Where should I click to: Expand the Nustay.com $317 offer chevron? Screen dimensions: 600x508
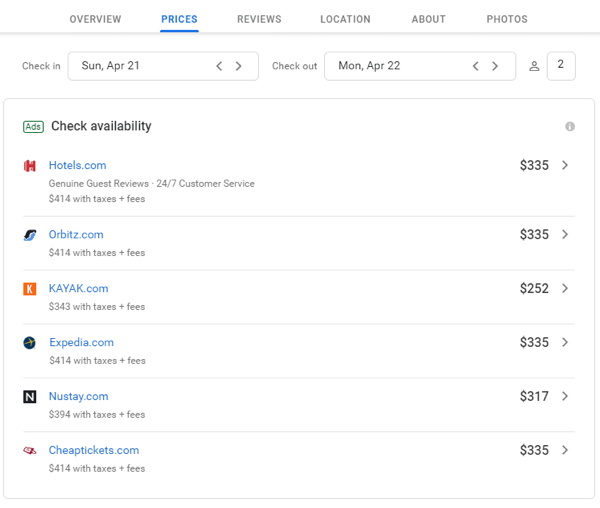pos(565,396)
